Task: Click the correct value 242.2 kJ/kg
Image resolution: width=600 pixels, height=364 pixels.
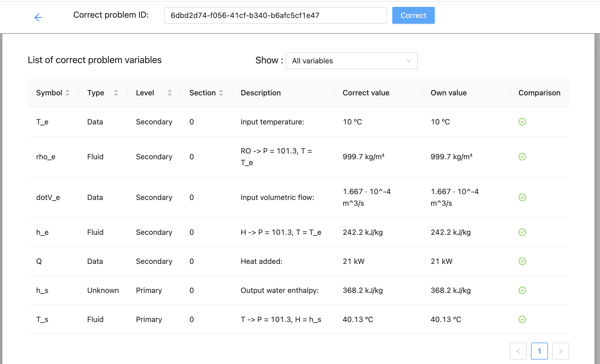Action: tap(363, 232)
